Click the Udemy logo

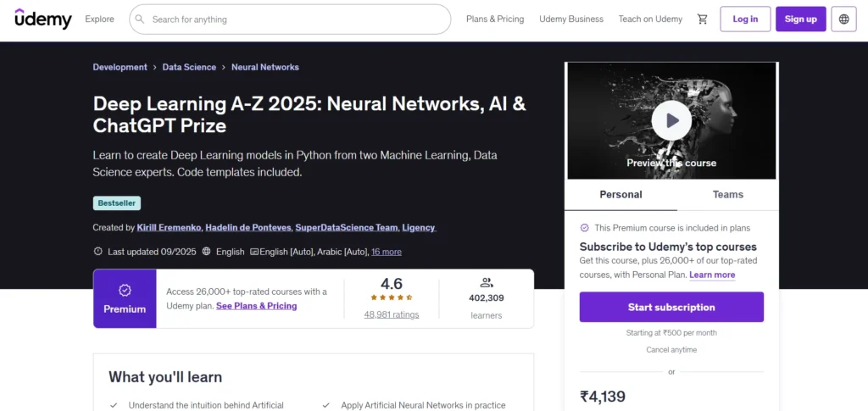coord(43,19)
